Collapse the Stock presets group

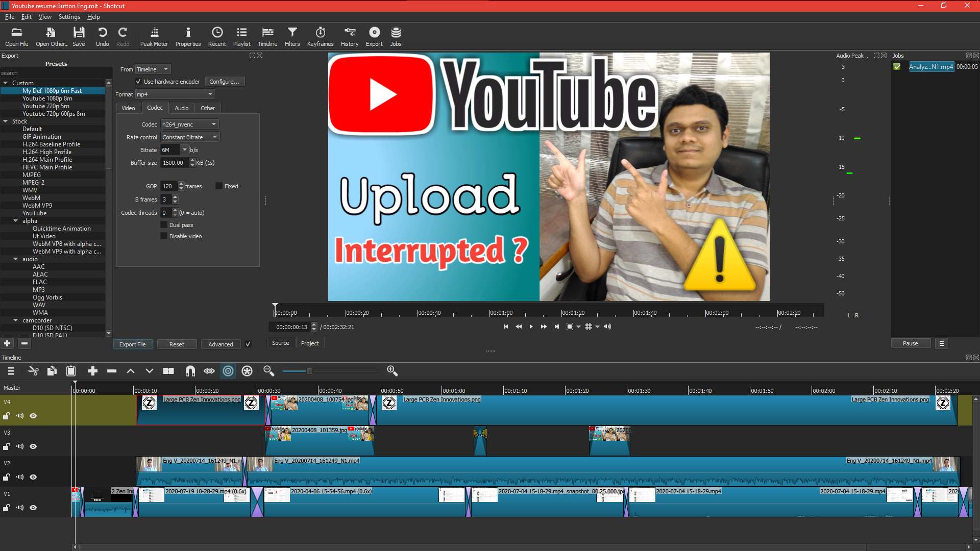[6, 121]
